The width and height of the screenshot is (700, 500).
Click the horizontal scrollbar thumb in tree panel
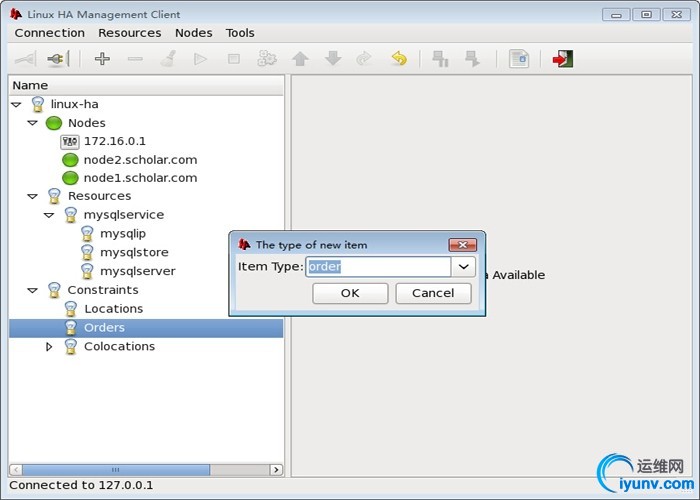point(116,470)
